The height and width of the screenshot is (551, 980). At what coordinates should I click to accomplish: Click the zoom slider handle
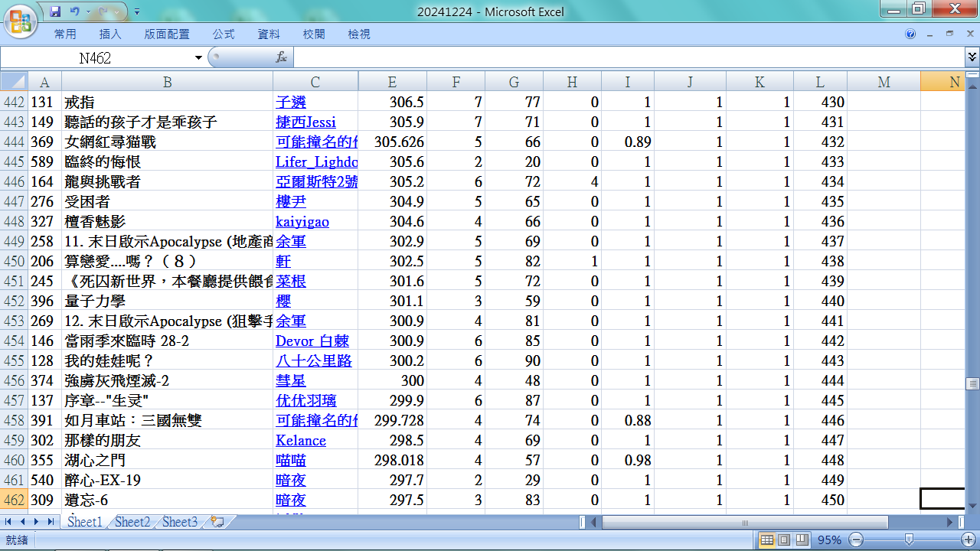point(908,540)
